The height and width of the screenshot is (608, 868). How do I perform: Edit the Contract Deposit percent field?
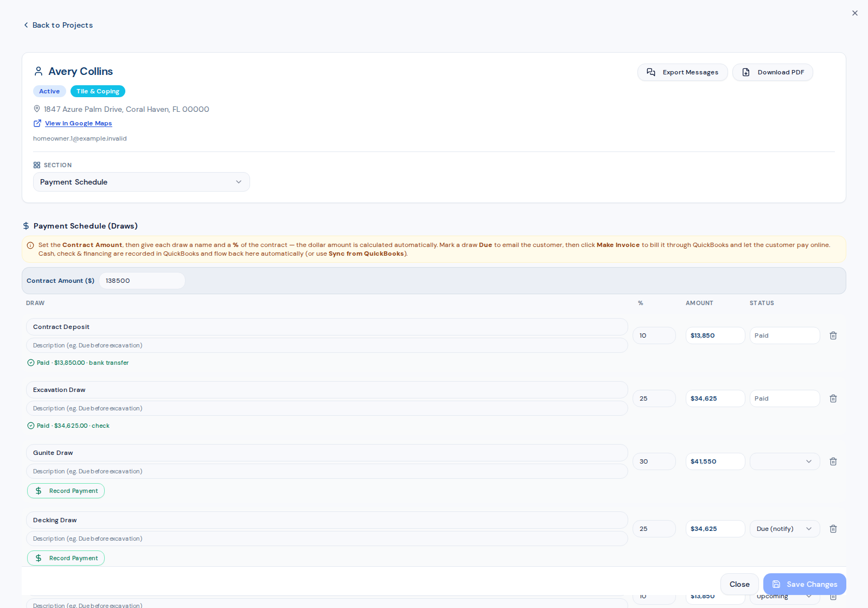(654, 335)
